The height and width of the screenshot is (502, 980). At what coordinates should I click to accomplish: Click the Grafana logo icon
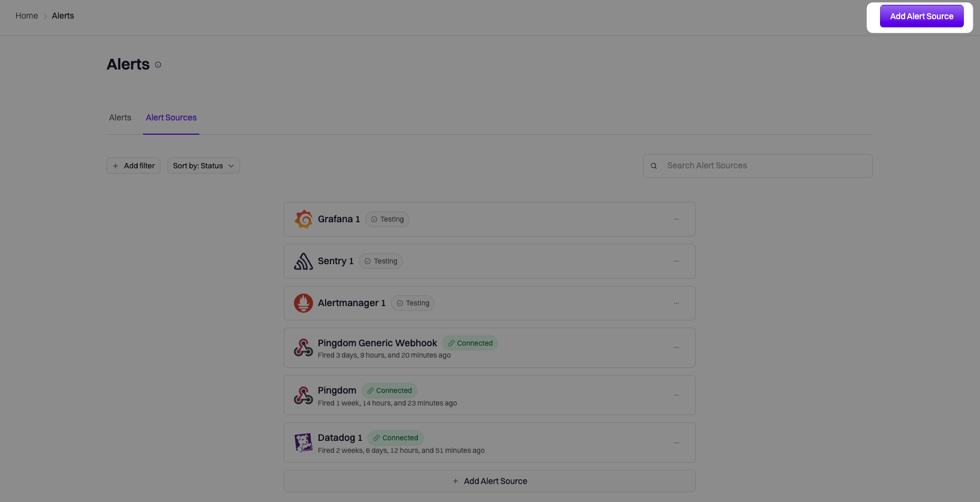(x=304, y=219)
